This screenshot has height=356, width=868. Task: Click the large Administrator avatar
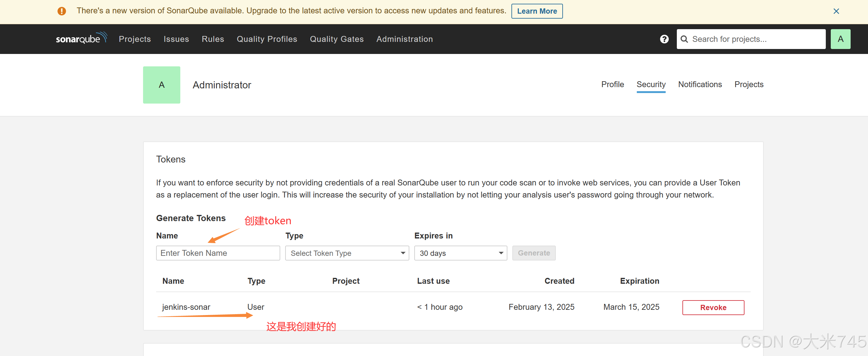tap(161, 85)
